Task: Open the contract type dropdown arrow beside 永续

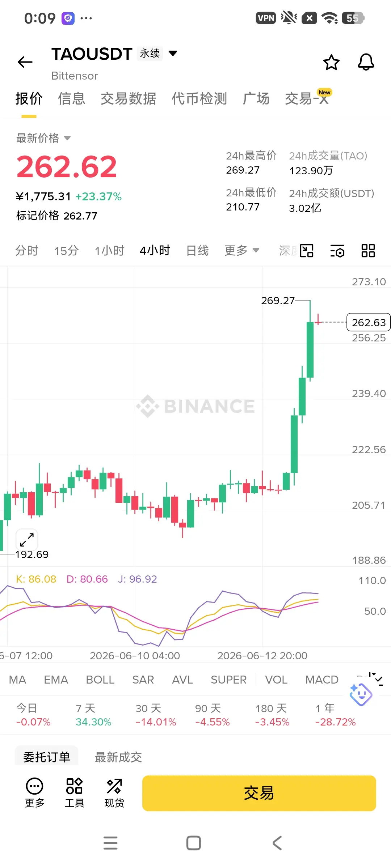Action: click(x=173, y=54)
